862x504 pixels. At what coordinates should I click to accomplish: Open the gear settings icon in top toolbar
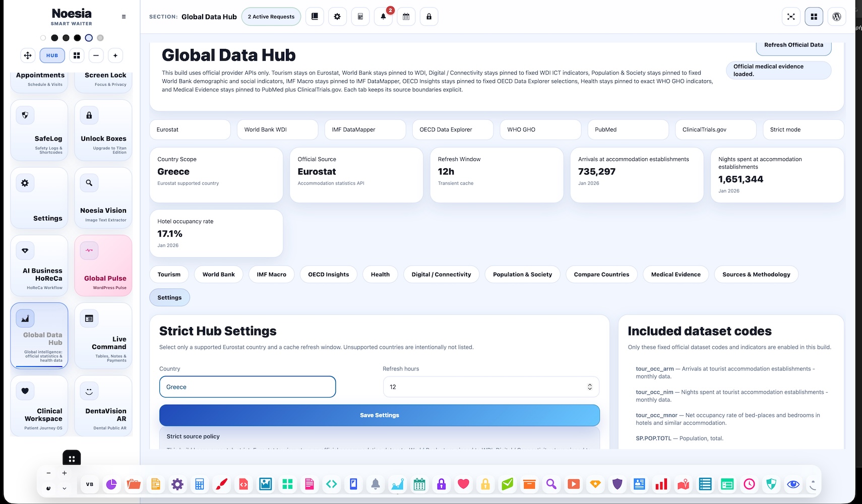pyautogui.click(x=337, y=17)
